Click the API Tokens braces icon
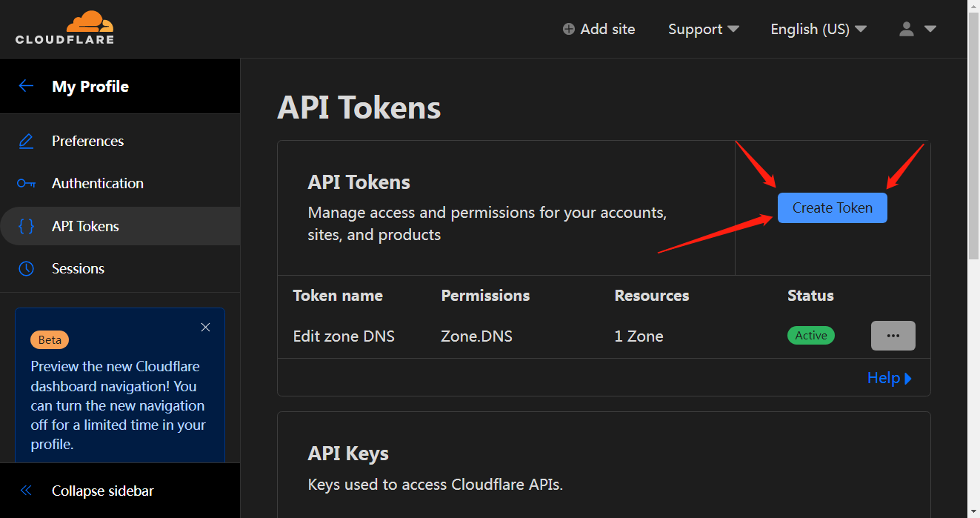Image resolution: width=980 pixels, height=518 pixels. tap(26, 226)
